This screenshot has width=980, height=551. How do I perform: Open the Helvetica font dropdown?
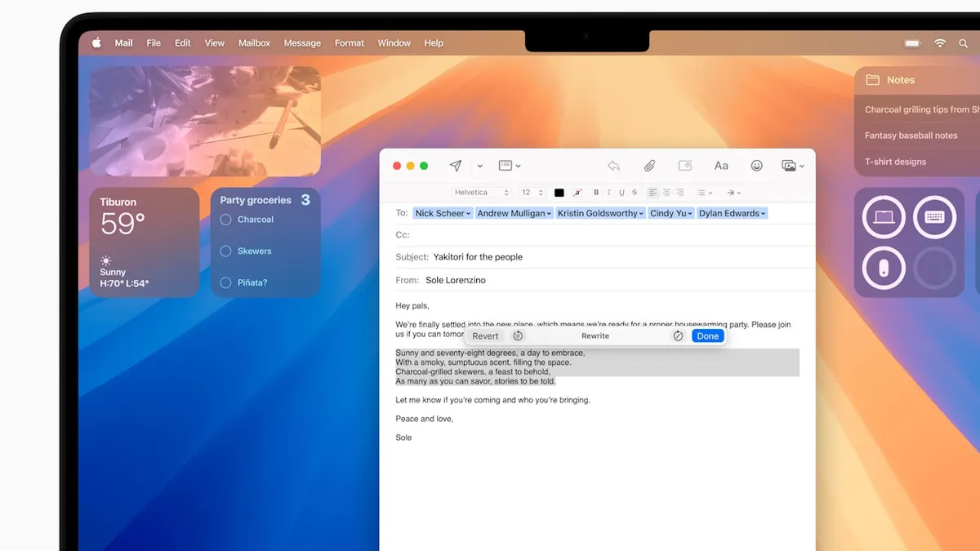pos(482,193)
